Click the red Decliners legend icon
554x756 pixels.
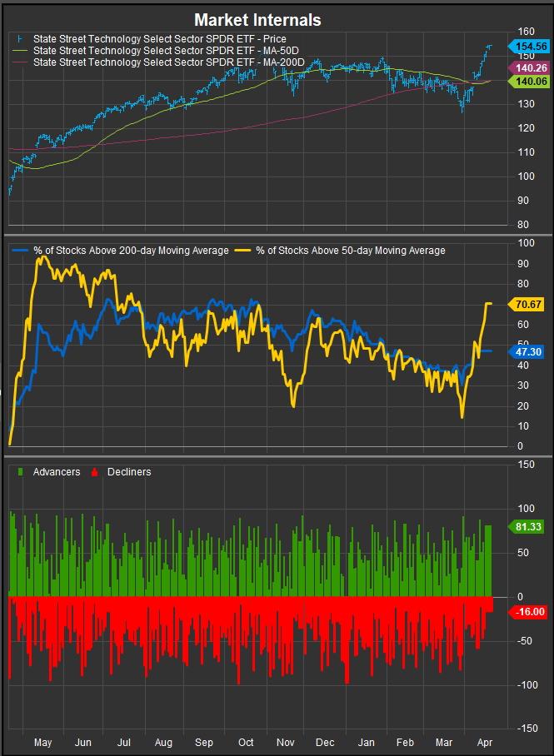pyautogui.click(x=93, y=472)
